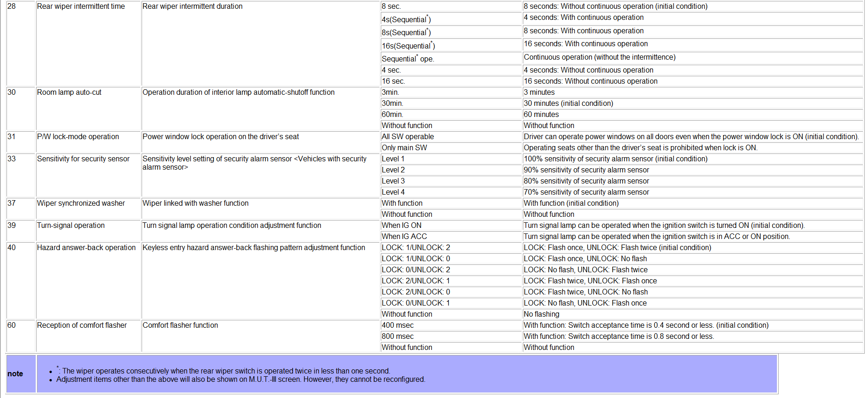Click '8 seconds: With continuous operation' text
The height and width of the screenshot is (398, 868).
(583, 31)
